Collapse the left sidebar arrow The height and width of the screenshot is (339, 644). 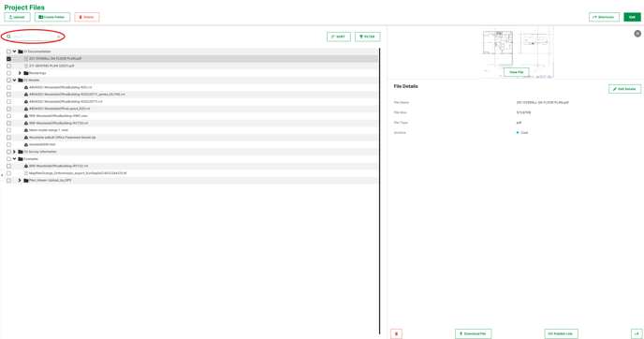(2, 175)
